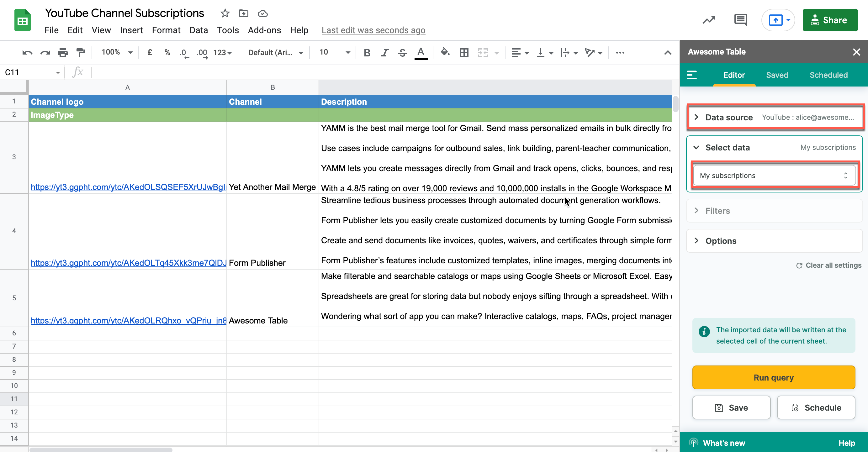Click Clear all settings
Viewport: 868px width, 452px height.
829,265
